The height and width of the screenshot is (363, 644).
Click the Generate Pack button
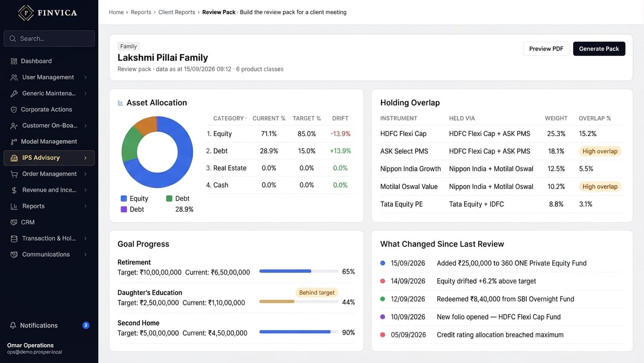coord(599,49)
